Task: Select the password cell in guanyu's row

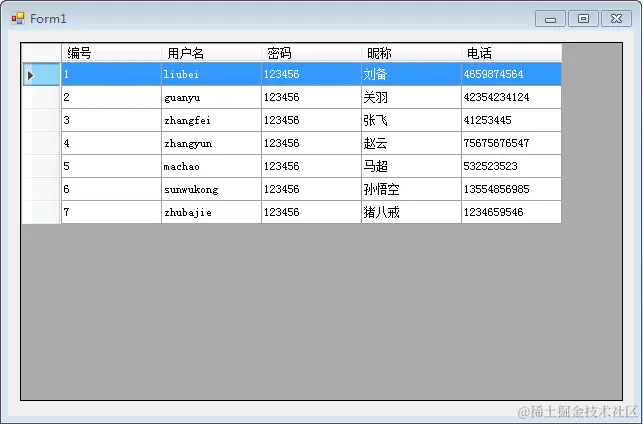Action: pyautogui.click(x=311, y=97)
